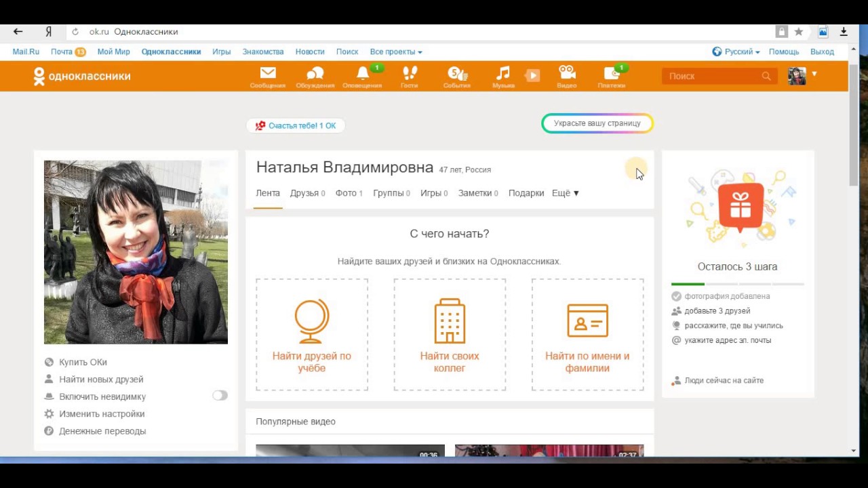Open the Русский language dropdown
The height and width of the screenshot is (488, 868).
click(736, 52)
